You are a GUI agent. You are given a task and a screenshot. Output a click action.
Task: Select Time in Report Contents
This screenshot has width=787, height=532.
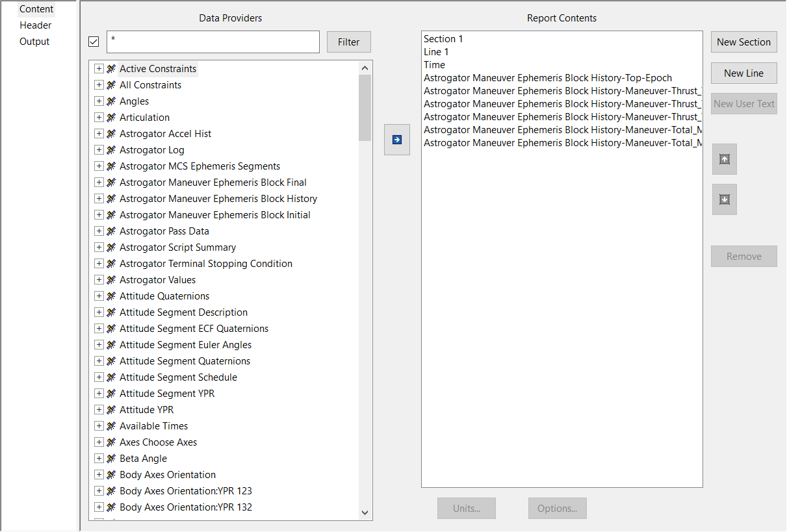click(434, 65)
